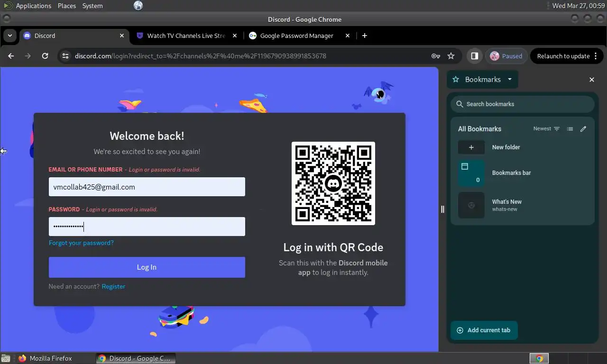Open the Newest sort order dropdown
Image resolution: width=607 pixels, height=364 pixels.
pyautogui.click(x=546, y=129)
